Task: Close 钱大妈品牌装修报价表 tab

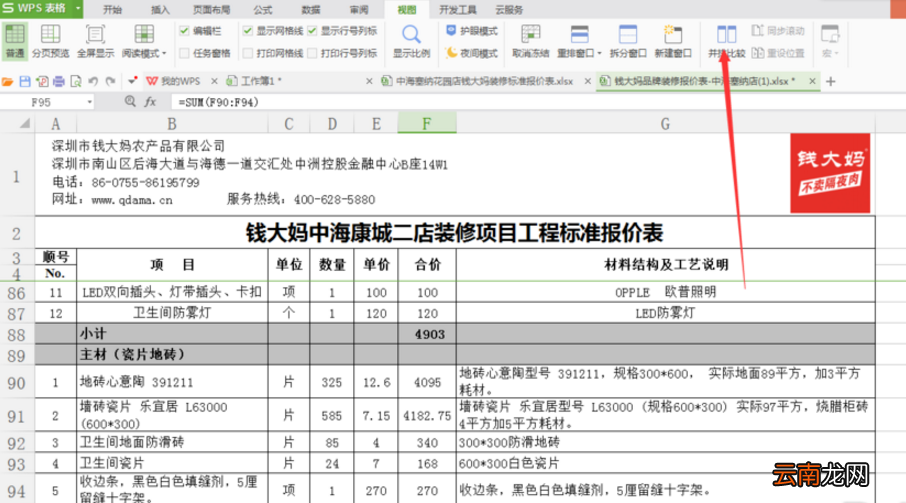Action: pos(812,81)
